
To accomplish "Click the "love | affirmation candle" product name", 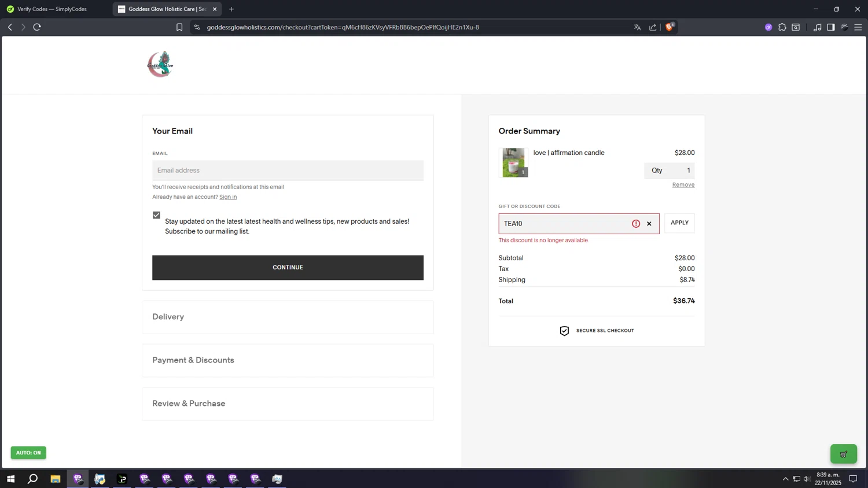I will click(x=569, y=153).
